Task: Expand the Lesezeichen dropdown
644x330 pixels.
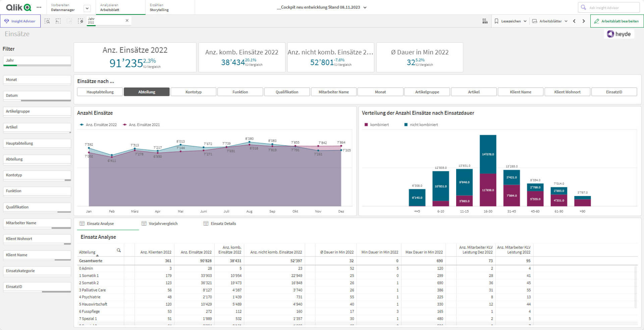Action: click(x=511, y=21)
